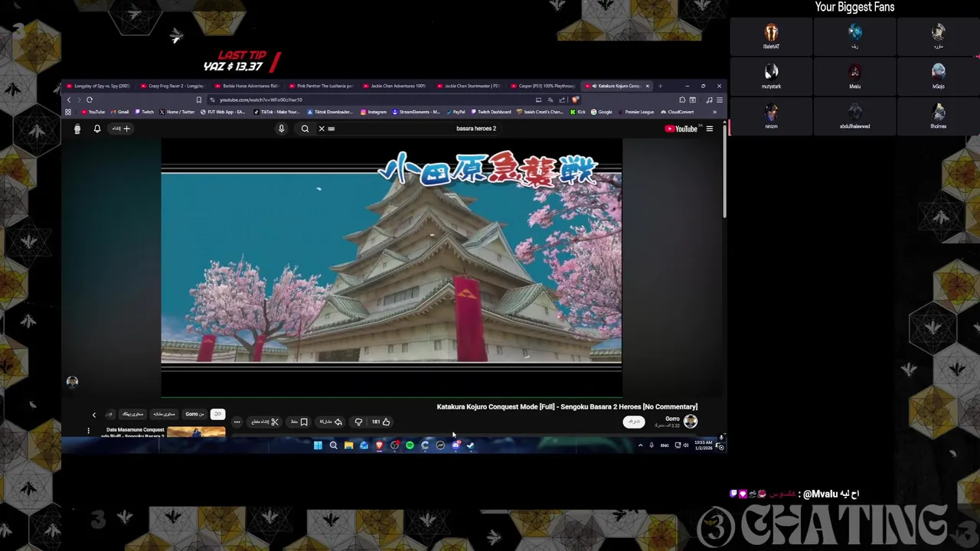Open the Gmail bookmark

[119, 112]
